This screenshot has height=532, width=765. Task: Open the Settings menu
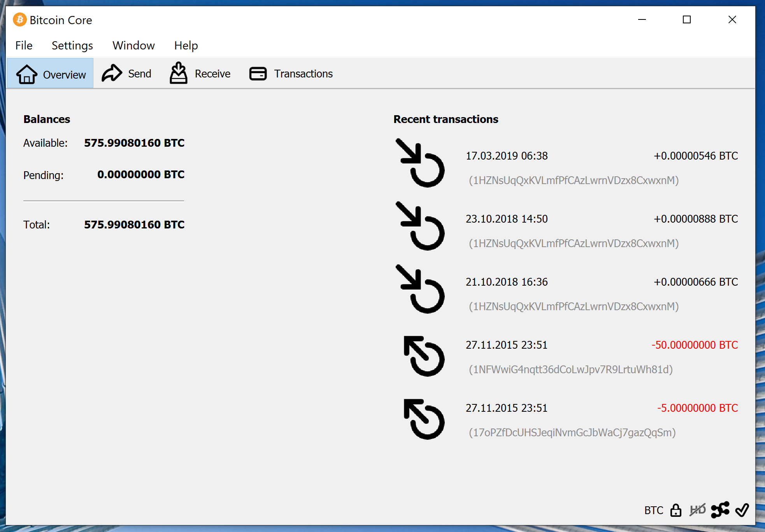tap(72, 46)
